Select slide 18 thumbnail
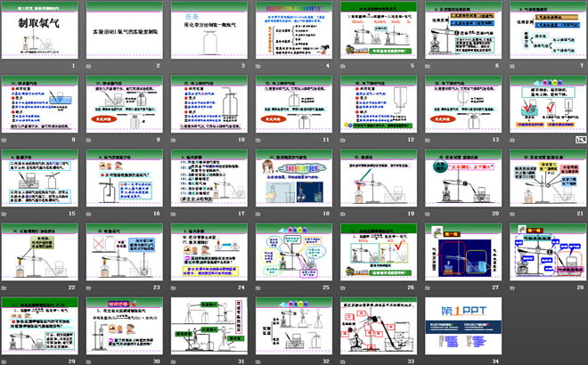This screenshot has height=365, width=588. click(294, 178)
